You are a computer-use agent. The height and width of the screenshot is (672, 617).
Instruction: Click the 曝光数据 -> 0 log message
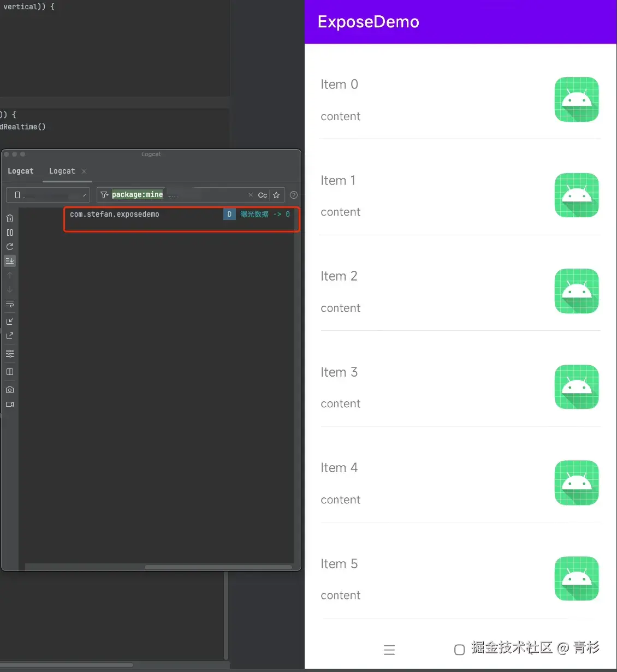click(x=265, y=214)
